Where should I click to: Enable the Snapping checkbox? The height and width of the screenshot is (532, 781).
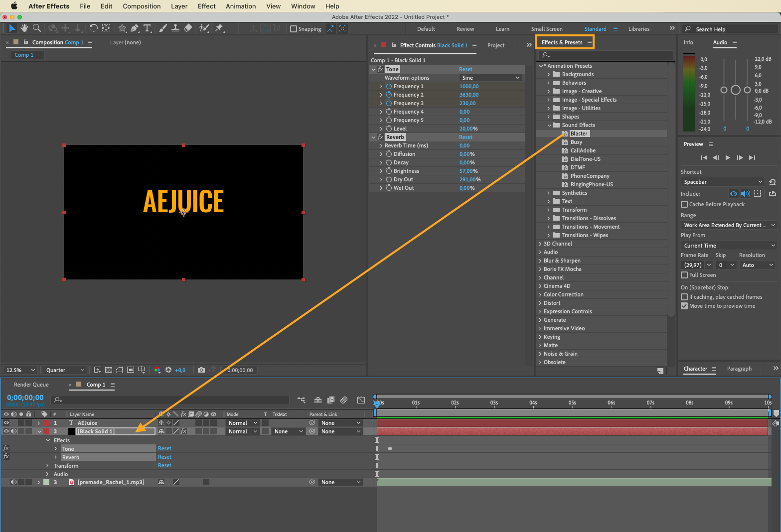coord(294,29)
